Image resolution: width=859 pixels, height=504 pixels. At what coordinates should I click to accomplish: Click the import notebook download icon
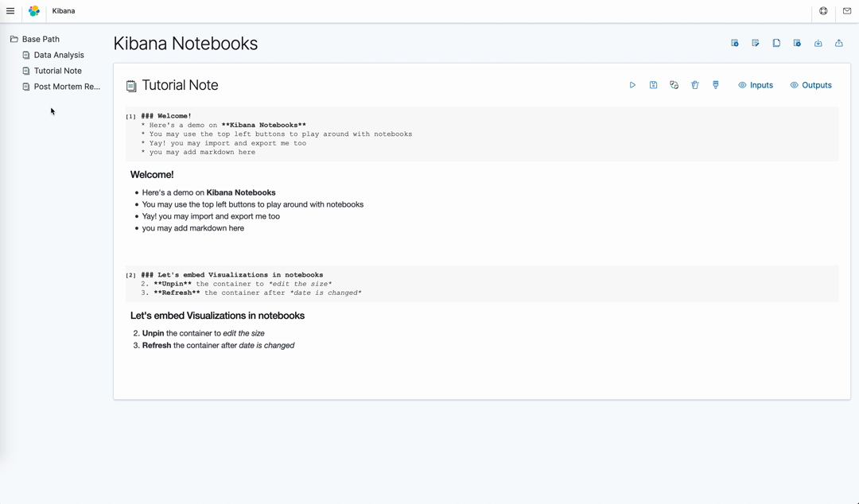click(818, 43)
